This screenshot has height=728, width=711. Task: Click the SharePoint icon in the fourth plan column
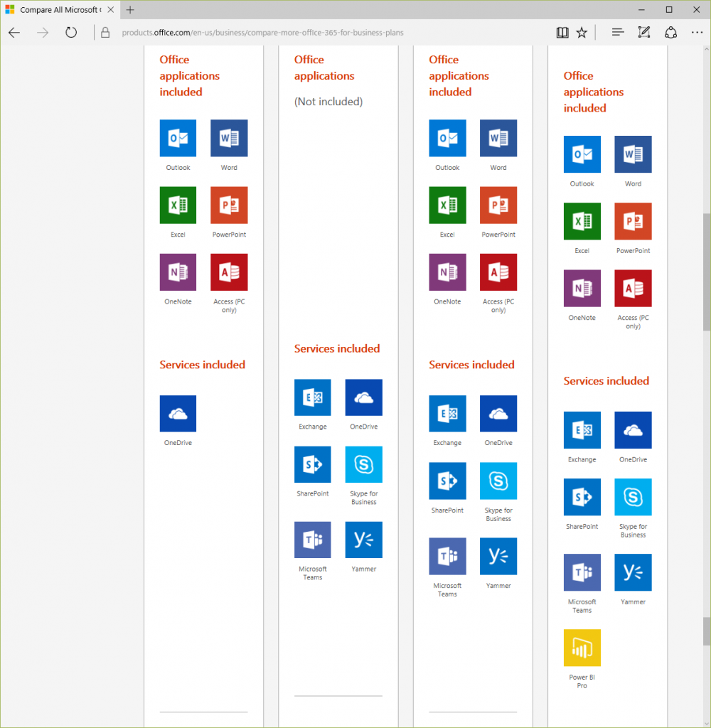tap(582, 497)
